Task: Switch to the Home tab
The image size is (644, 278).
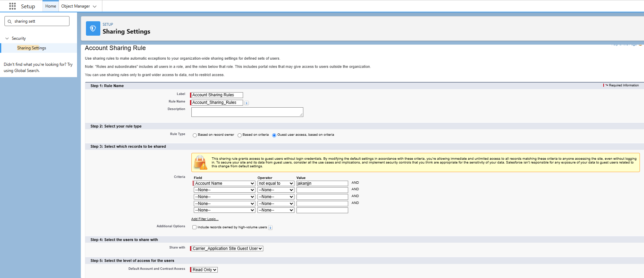Action: tap(51, 6)
